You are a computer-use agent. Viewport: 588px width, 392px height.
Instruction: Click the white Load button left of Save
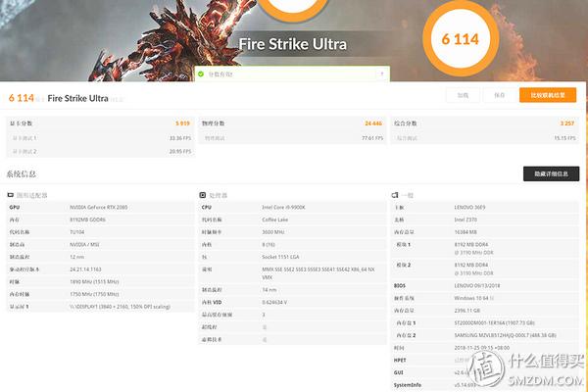click(x=463, y=95)
